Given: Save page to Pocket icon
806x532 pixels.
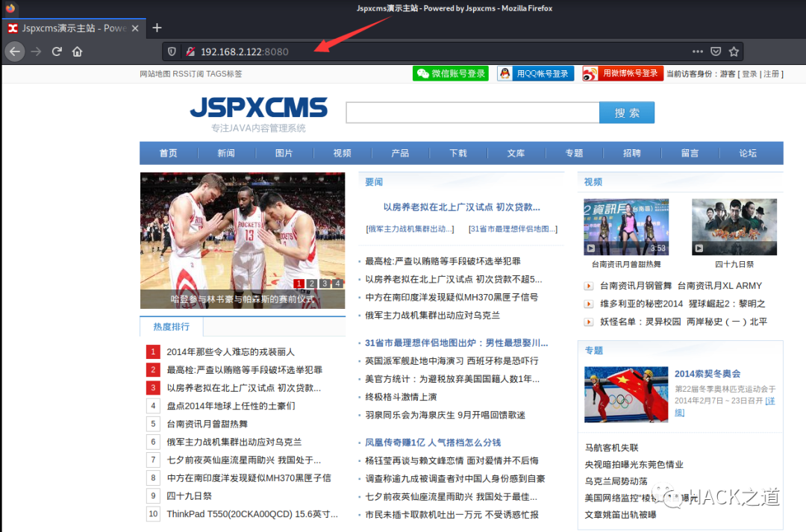Looking at the screenshot, I should click(x=716, y=51).
